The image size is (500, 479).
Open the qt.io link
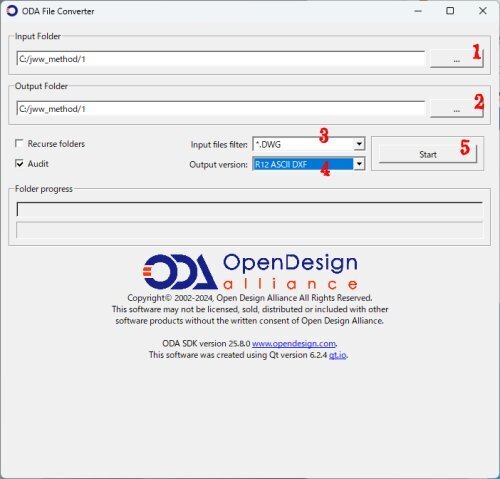pos(338,355)
